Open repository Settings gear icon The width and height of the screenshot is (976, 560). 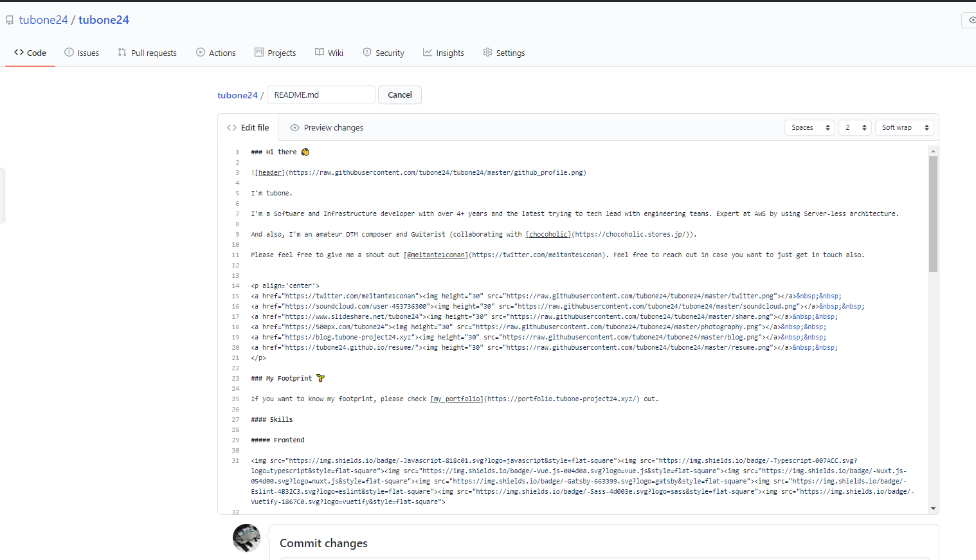(487, 53)
